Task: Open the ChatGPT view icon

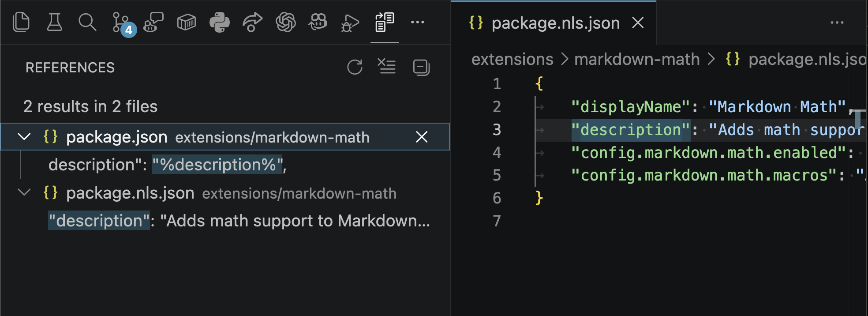Action: point(285,22)
